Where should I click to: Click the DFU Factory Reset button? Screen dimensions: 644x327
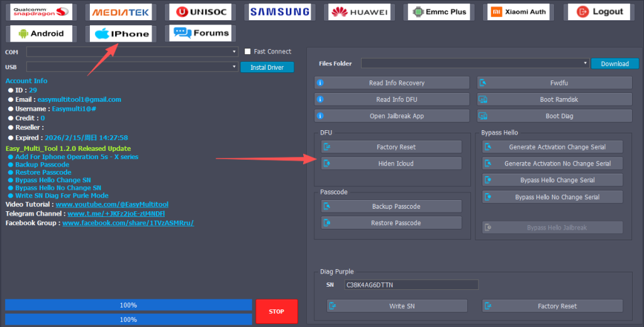click(391, 147)
